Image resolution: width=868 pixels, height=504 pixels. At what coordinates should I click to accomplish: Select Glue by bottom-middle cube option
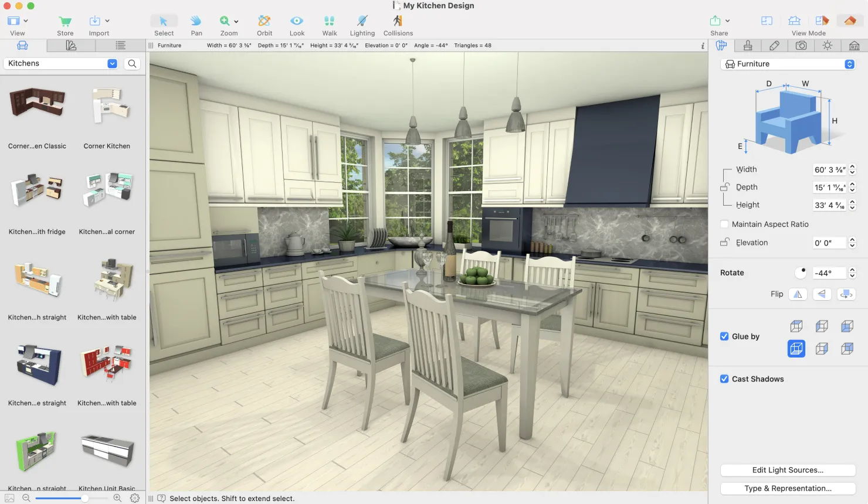[x=822, y=349]
